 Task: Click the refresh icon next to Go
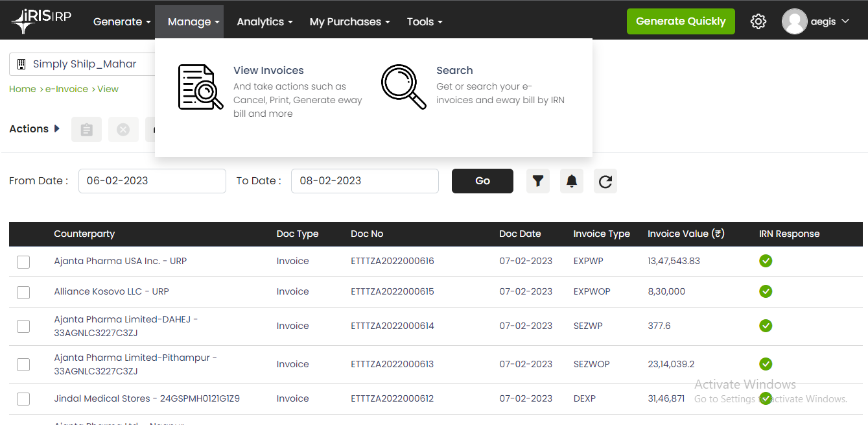click(605, 181)
